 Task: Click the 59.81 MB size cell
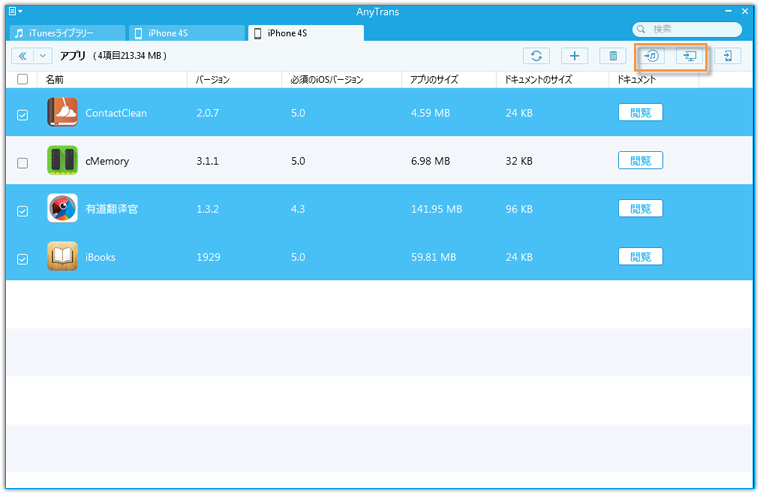pos(433,257)
